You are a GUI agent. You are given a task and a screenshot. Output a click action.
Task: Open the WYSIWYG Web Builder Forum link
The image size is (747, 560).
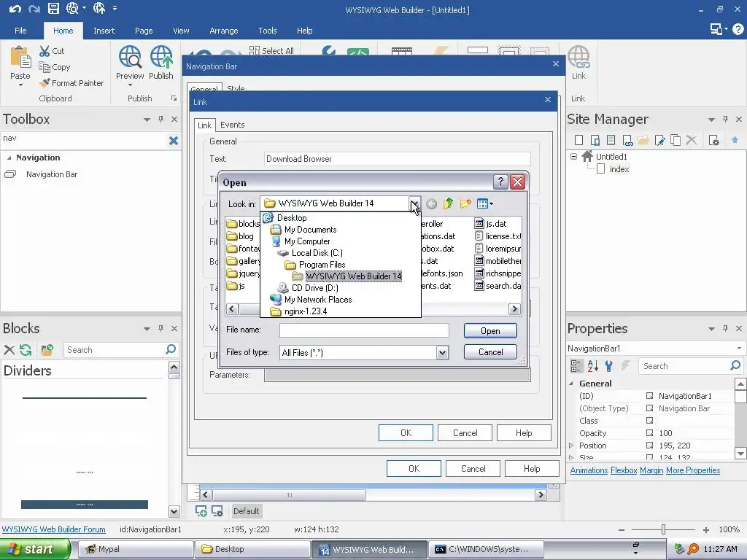[54, 529]
